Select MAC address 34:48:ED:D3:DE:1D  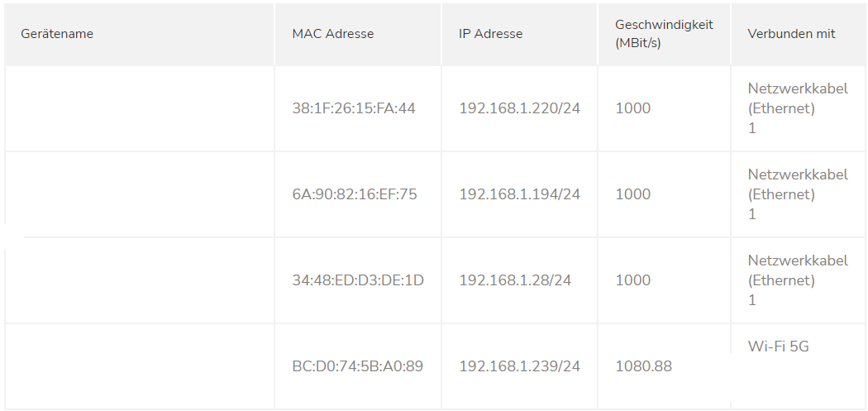(358, 280)
